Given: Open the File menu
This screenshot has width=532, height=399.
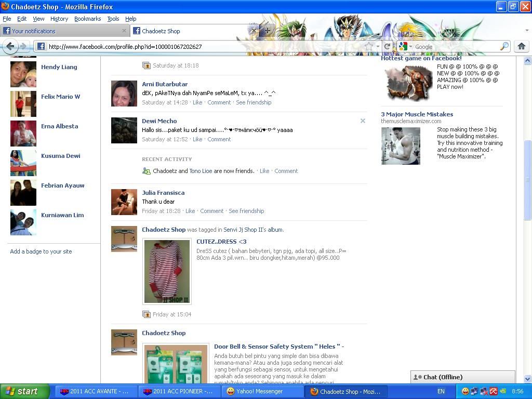Looking at the screenshot, I should tap(7, 19).
